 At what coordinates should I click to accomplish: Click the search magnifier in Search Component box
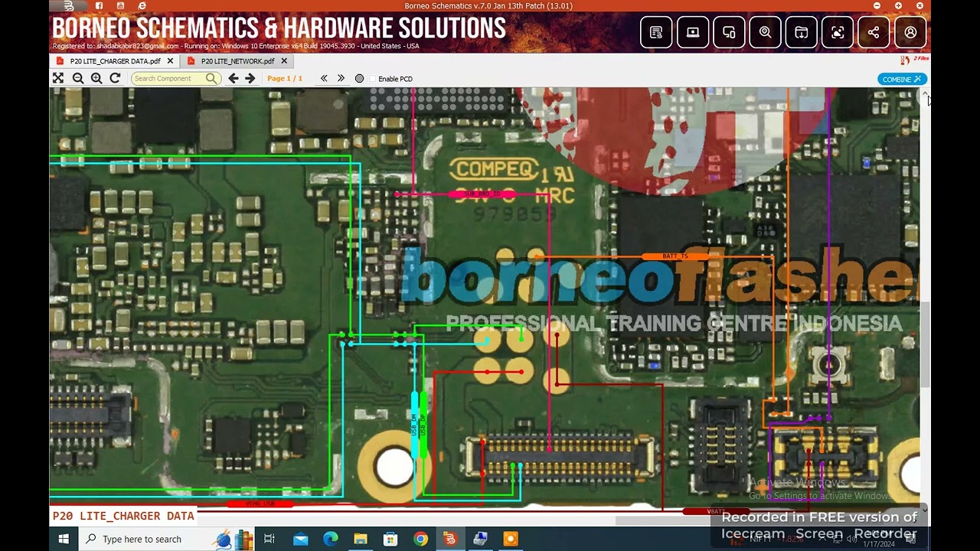click(x=211, y=78)
